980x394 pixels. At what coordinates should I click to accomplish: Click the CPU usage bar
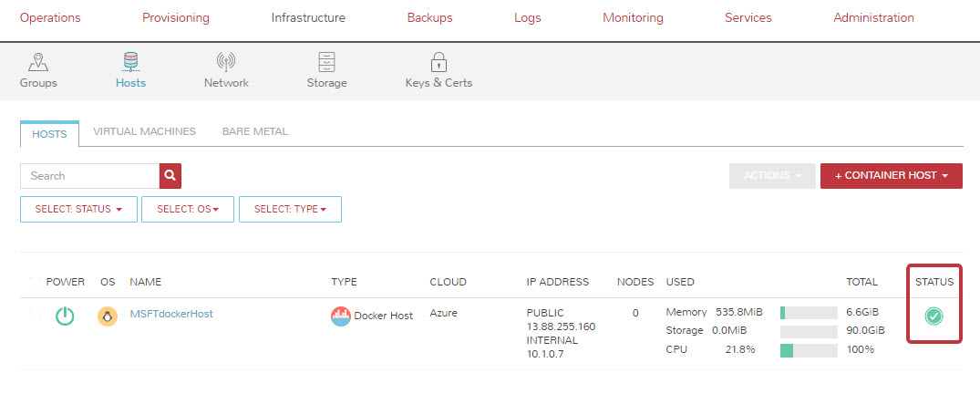(x=809, y=350)
